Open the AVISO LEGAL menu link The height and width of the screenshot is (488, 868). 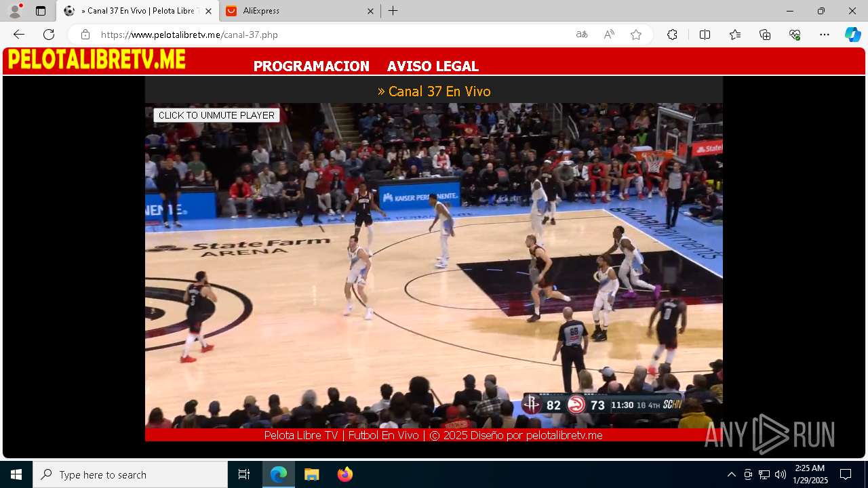(x=433, y=66)
